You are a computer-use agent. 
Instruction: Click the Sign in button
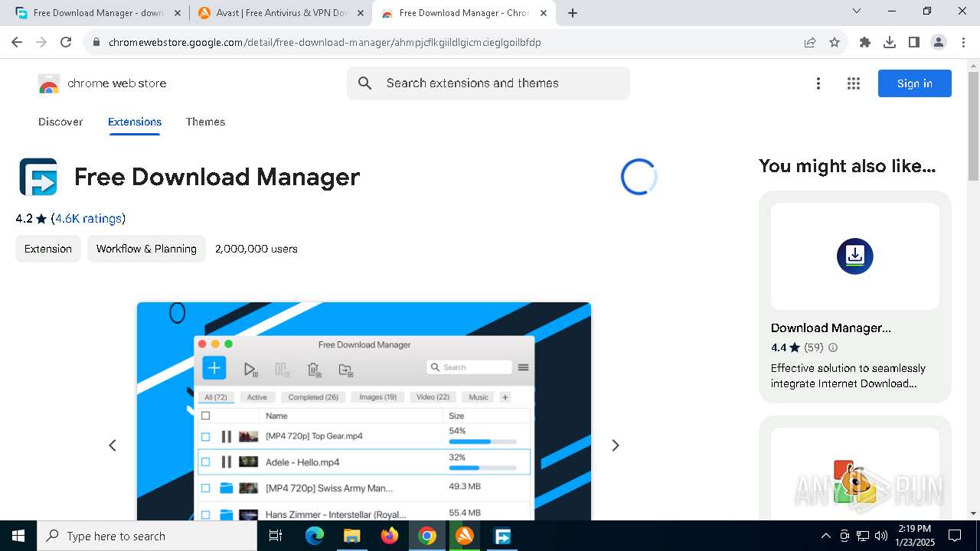tap(915, 83)
